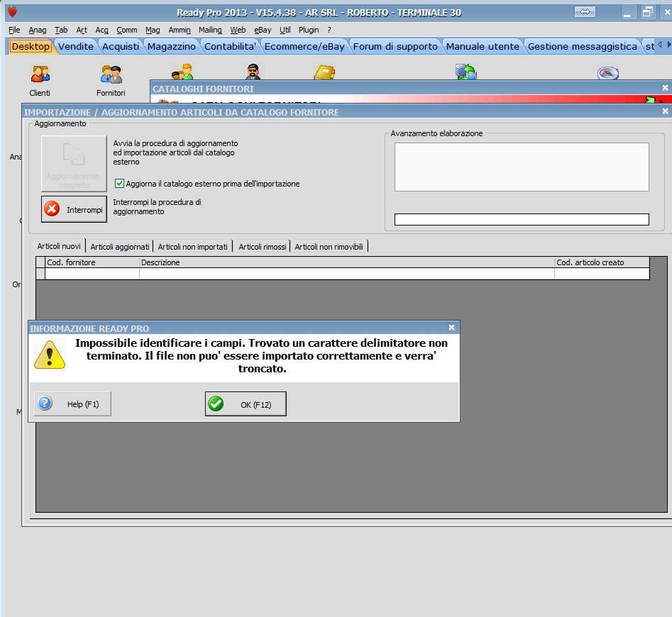The height and width of the screenshot is (617, 672).
Task: Confirm the warning with OK (F12)
Action: (x=246, y=404)
